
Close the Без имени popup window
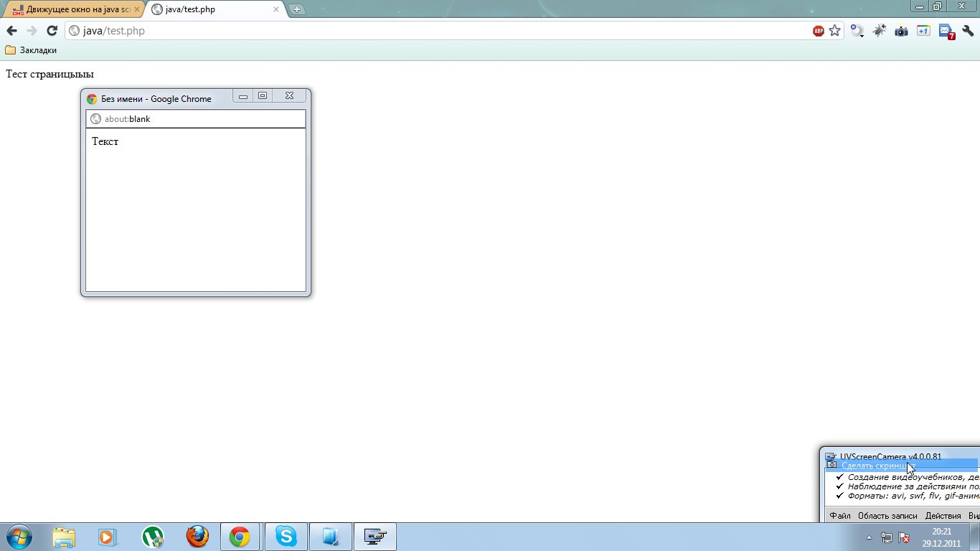(x=289, y=96)
